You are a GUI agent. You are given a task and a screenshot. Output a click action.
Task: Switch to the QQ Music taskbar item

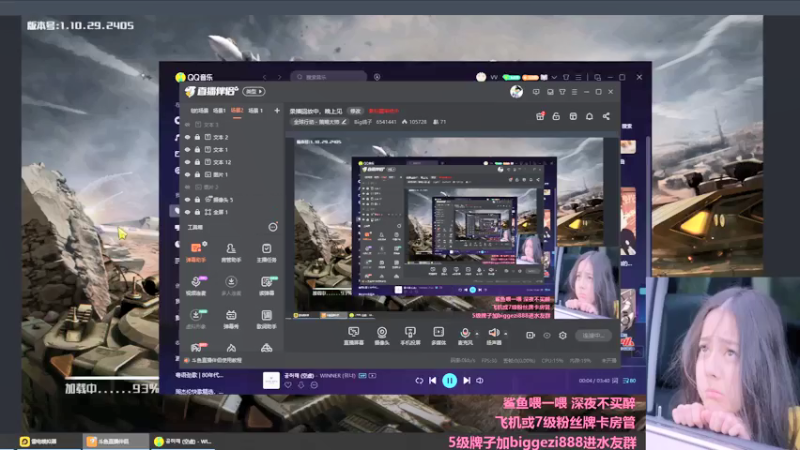coord(183,441)
